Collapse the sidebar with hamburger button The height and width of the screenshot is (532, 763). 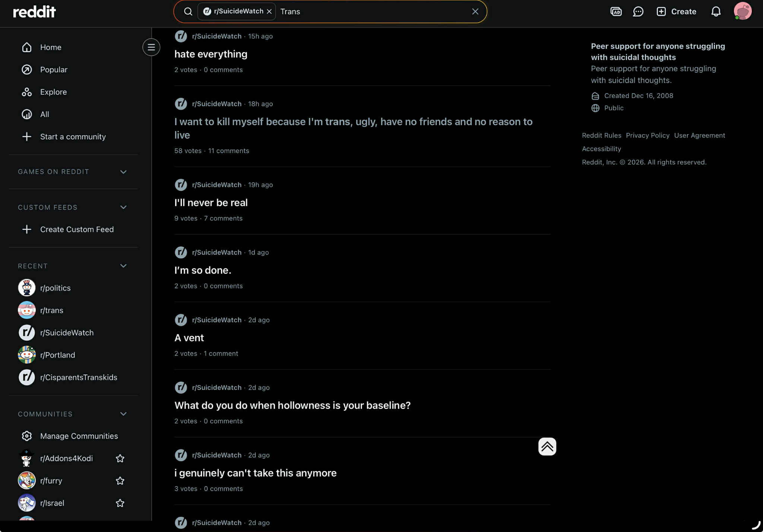coord(151,47)
